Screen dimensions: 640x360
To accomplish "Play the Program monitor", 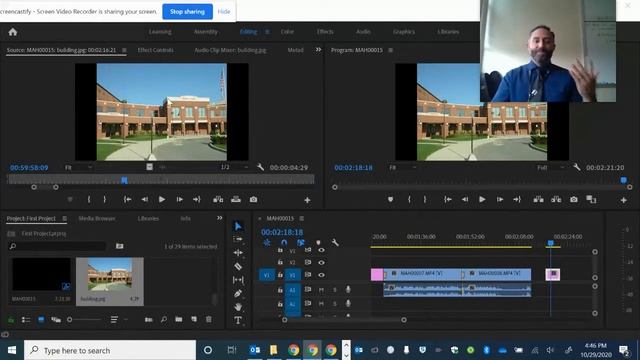I will point(482,200).
